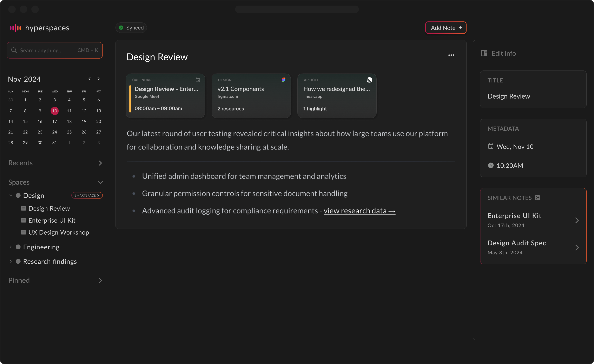Click the Linear icon on the Article card
The height and width of the screenshot is (364, 594).
[x=369, y=80]
